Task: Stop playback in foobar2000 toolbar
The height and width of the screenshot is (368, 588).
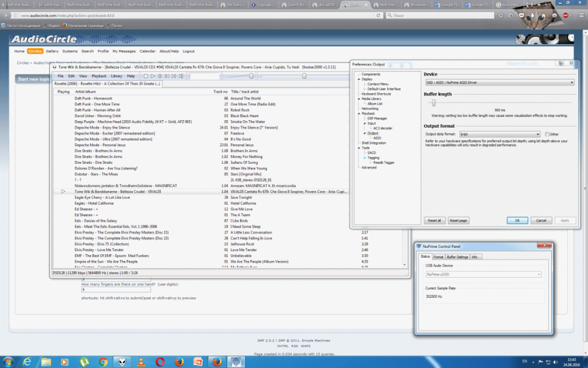Action: point(146,76)
